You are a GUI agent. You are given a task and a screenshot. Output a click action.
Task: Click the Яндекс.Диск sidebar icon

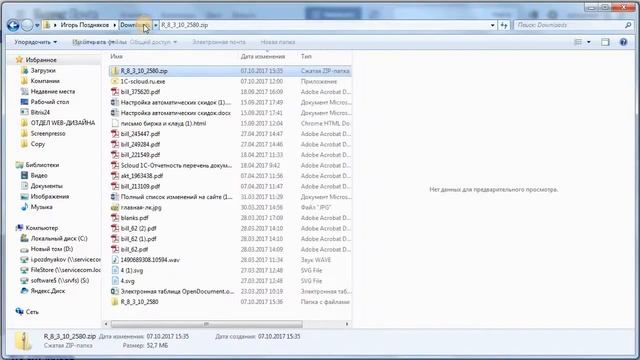[x=24, y=291]
